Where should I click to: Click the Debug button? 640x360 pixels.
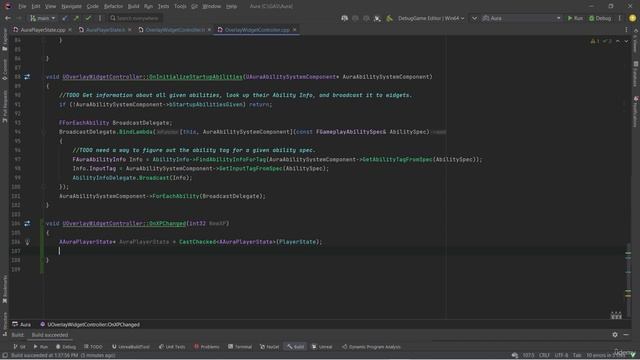tap(600, 18)
